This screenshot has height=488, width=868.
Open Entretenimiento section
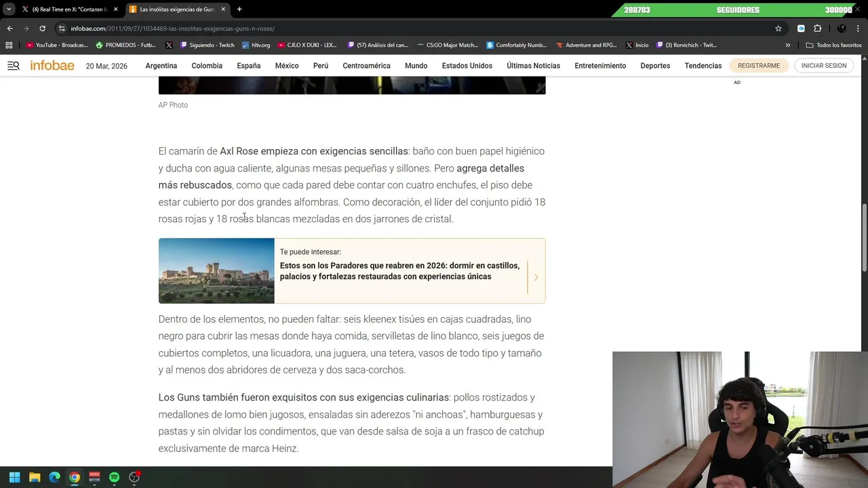(600, 66)
